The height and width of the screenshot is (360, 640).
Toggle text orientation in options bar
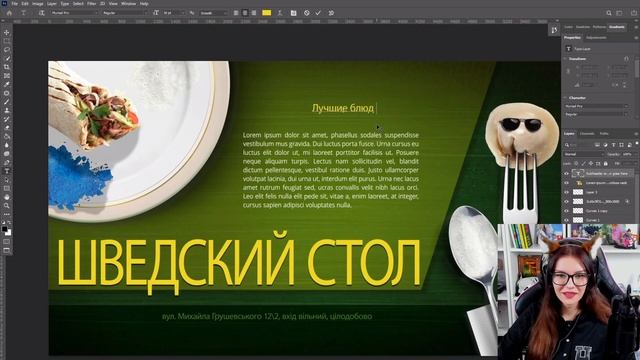(41, 13)
